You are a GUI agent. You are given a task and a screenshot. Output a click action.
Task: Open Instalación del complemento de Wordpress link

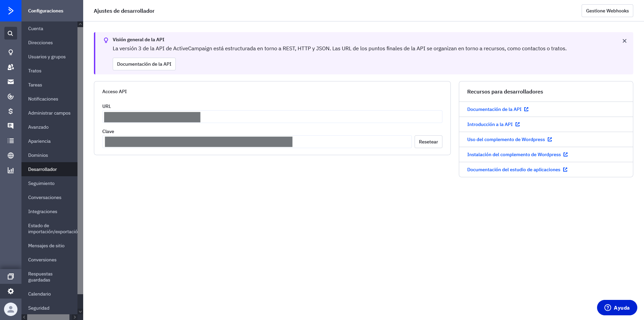point(514,154)
